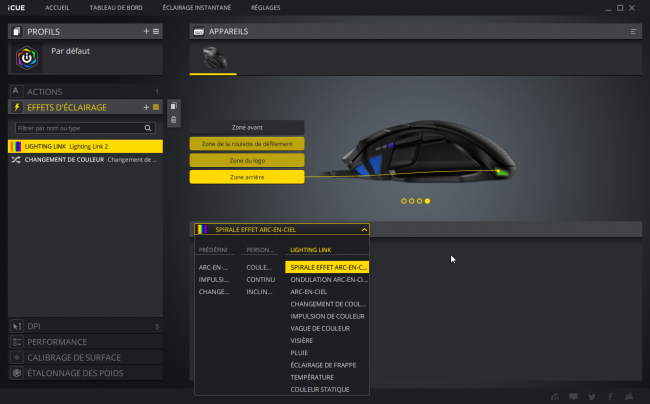Expand the DPI section

pos(85,326)
